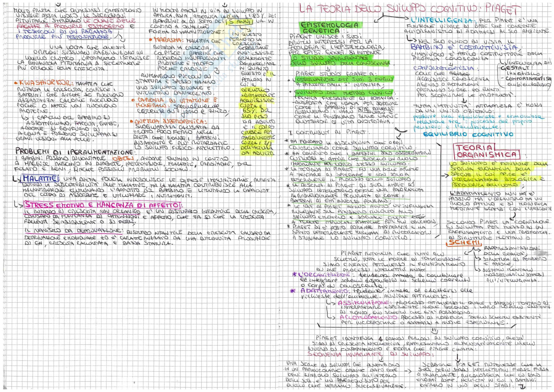The image size is (554, 392).
Task: Click the Stress emotivo e mancanza di affetto heading
Action: 102,205
